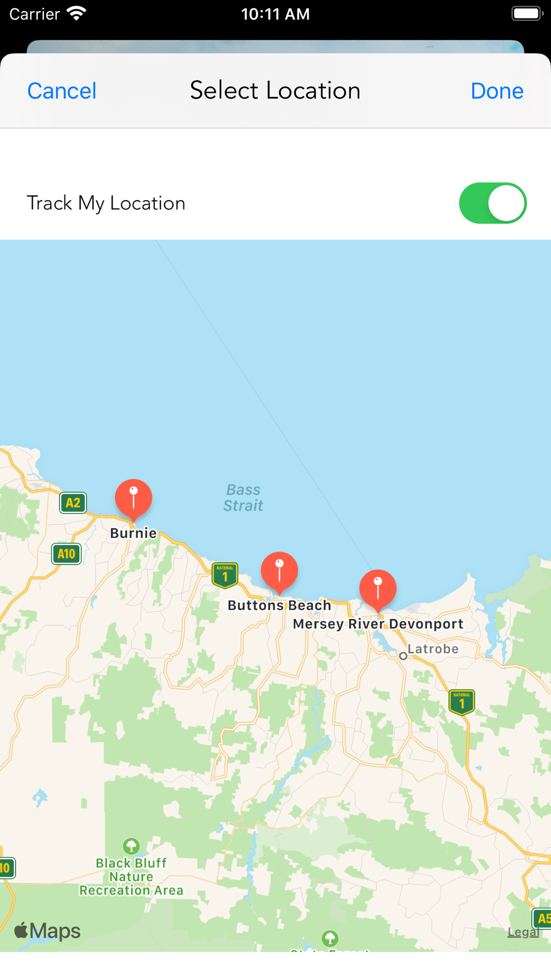Image resolution: width=551 pixels, height=980 pixels.
Task: Tap the A5 highway shield at edge
Action: (542, 918)
